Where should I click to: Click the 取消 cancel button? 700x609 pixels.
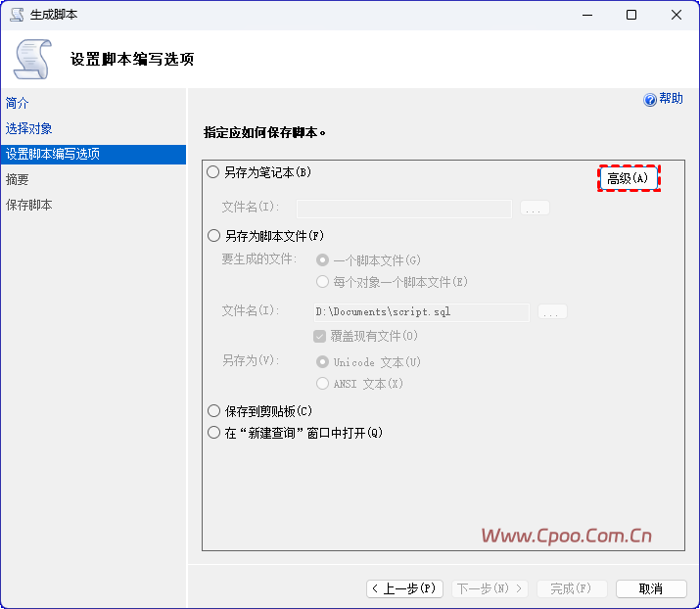pos(651,588)
